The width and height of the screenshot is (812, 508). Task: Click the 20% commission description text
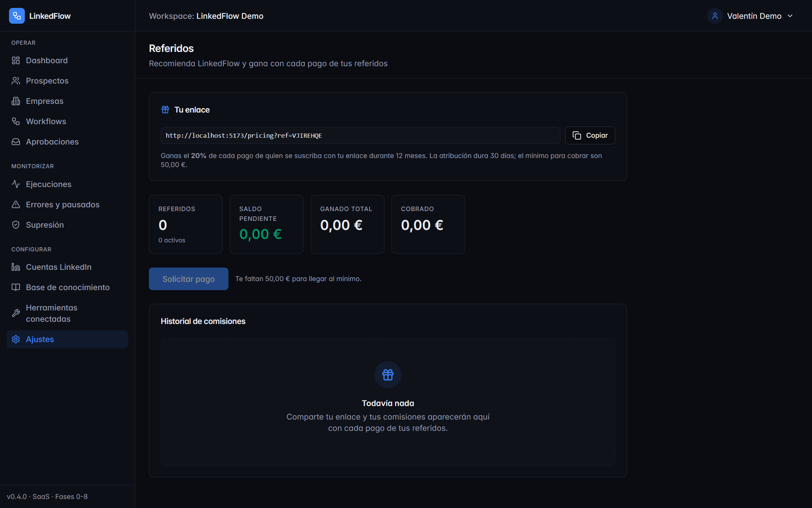[x=381, y=160]
